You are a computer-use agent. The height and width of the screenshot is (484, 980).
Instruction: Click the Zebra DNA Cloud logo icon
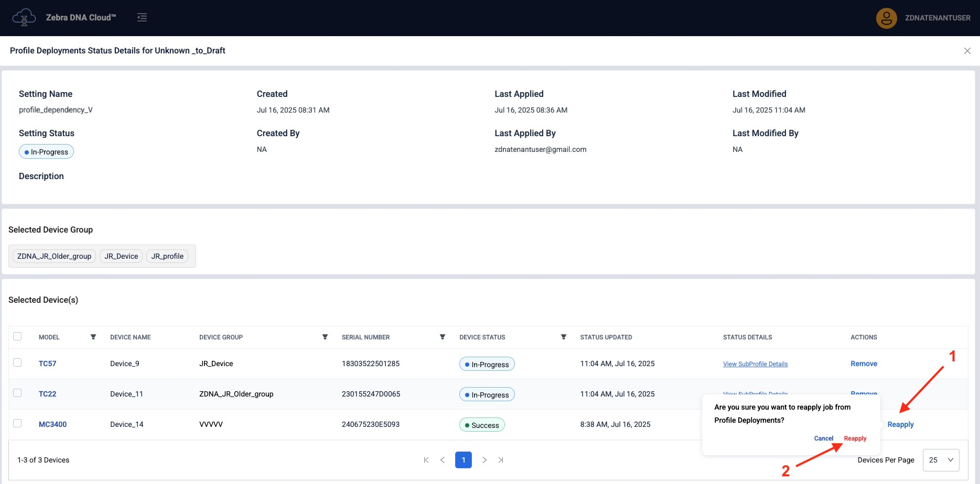coord(24,17)
